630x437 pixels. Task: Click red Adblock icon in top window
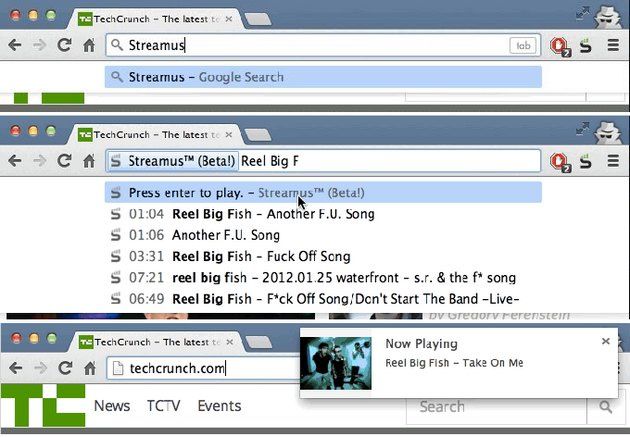[560, 46]
